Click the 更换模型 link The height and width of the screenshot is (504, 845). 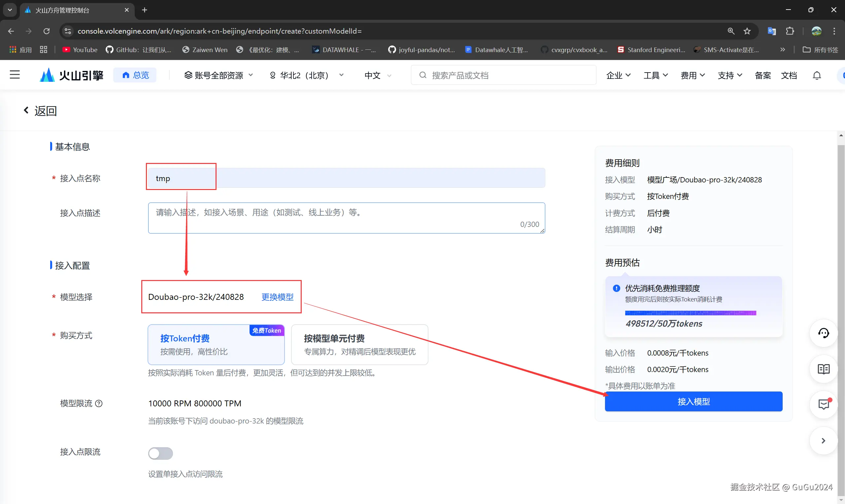pos(277,297)
